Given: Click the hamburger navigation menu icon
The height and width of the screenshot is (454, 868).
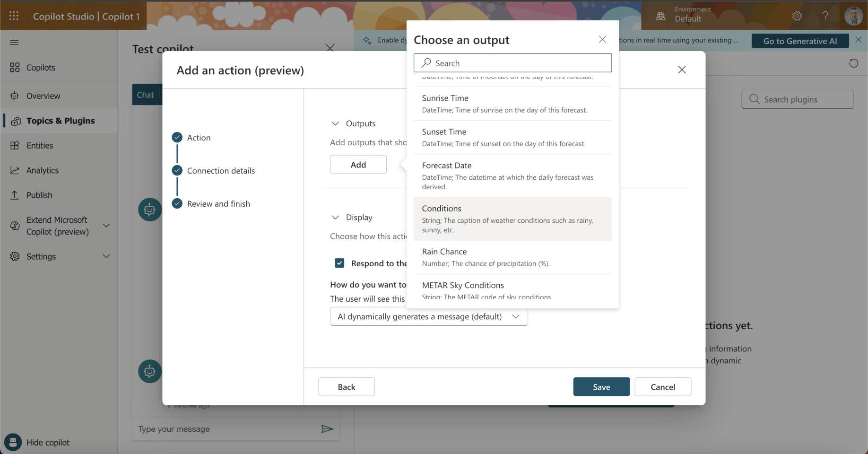Looking at the screenshot, I should [14, 43].
